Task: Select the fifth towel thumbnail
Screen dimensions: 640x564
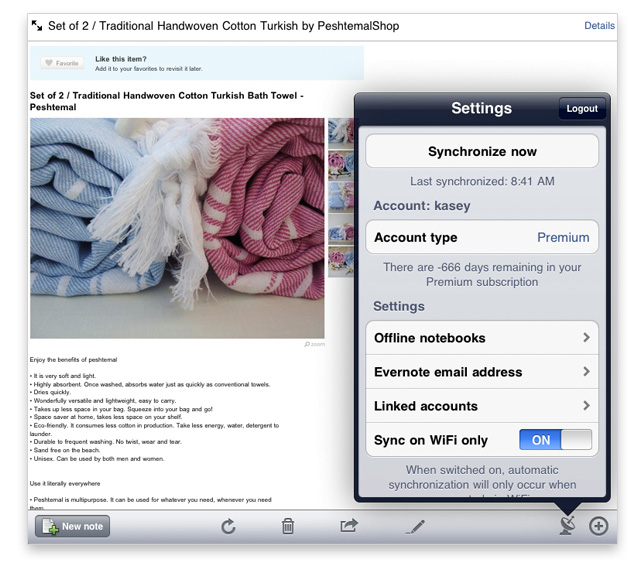Action: click(x=341, y=262)
